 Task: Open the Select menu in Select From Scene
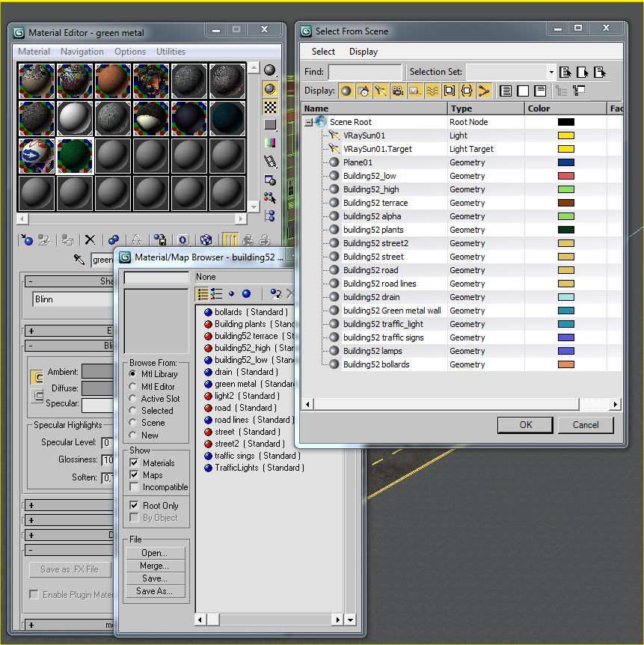[x=323, y=52]
